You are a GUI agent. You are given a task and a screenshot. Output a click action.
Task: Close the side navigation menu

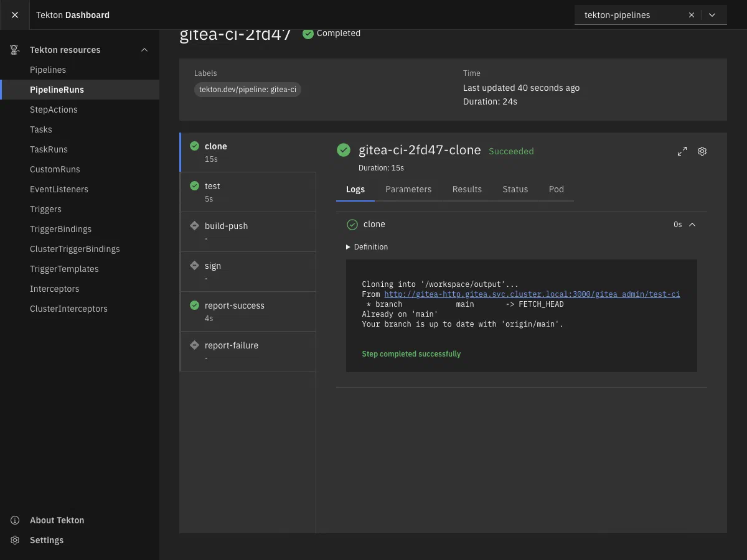click(x=15, y=15)
